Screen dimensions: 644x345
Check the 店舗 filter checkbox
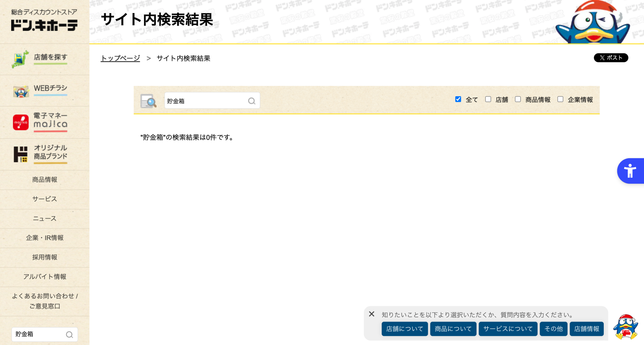pos(488,99)
